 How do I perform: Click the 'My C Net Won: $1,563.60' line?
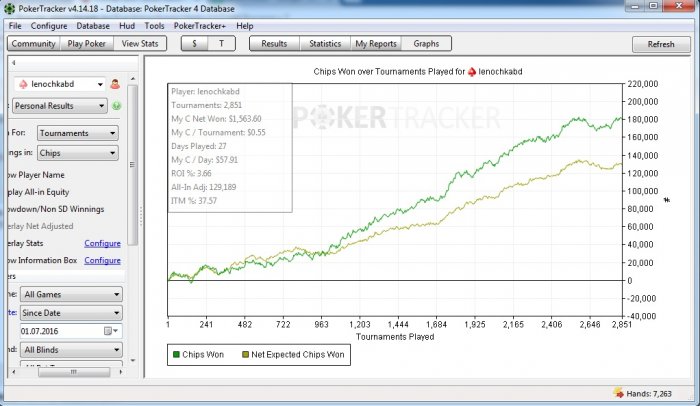click(216, 119)
